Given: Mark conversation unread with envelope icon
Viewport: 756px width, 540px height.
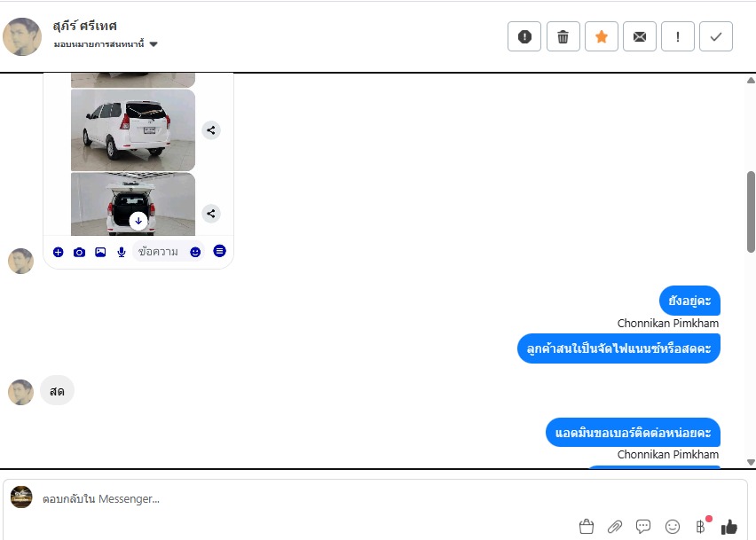Looking at the screenshot, I should pyautogui.click(x=640, y=36).
